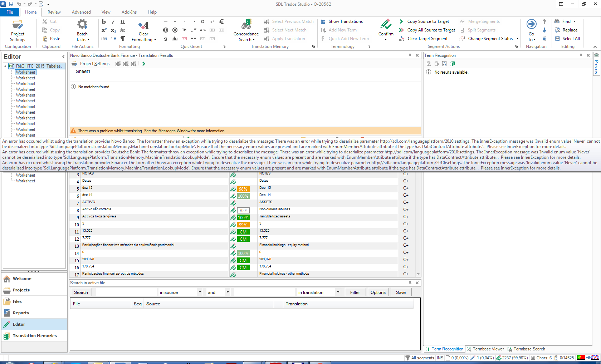Click the Confirm segment icon
Image resolution: width=601 pixels, height=364 pixels.
(386, 24)
